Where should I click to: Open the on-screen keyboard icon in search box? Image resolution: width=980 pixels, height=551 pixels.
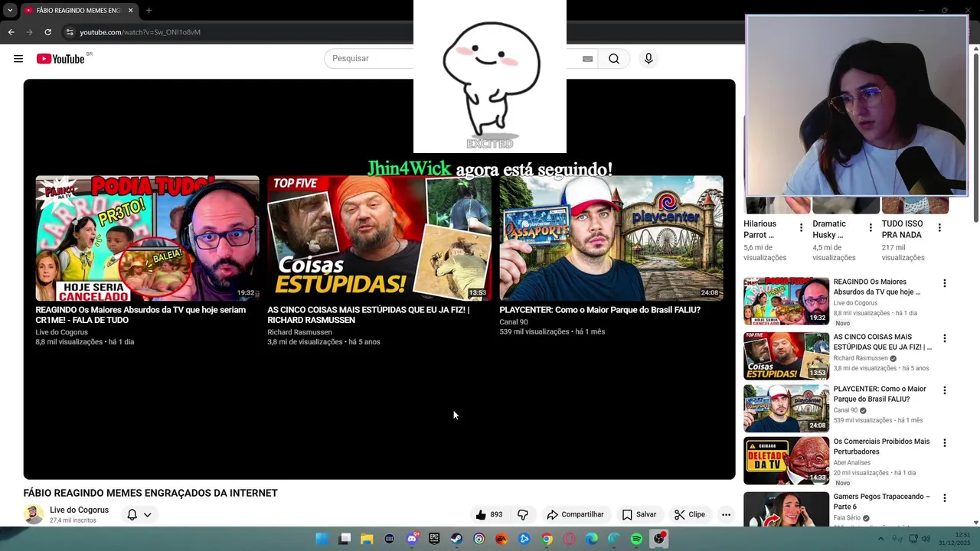coord(587,59)
